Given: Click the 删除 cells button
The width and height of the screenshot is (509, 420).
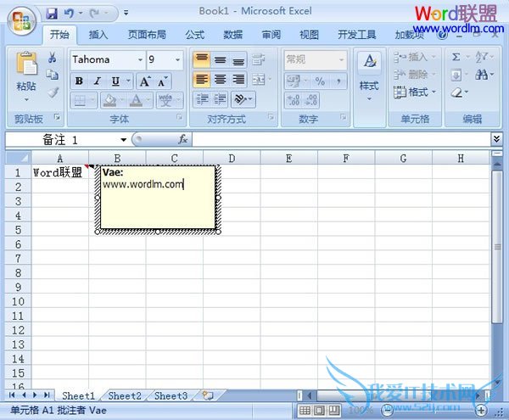Looking at the screenshot, I should click(x=415, y=75).
